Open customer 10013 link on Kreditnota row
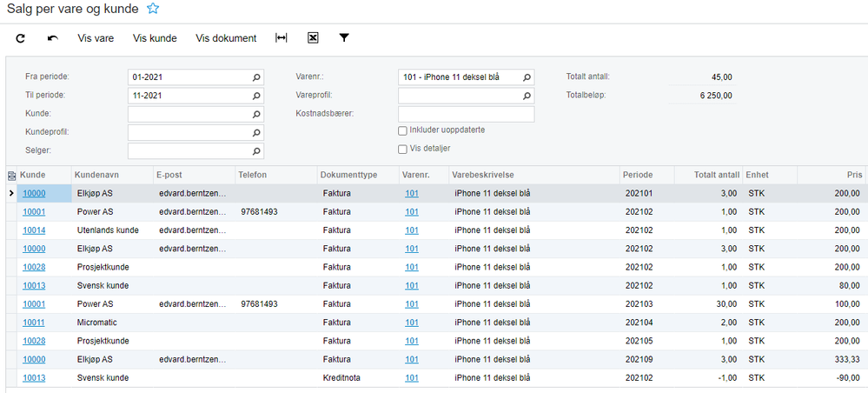 [x=34, y=377]
